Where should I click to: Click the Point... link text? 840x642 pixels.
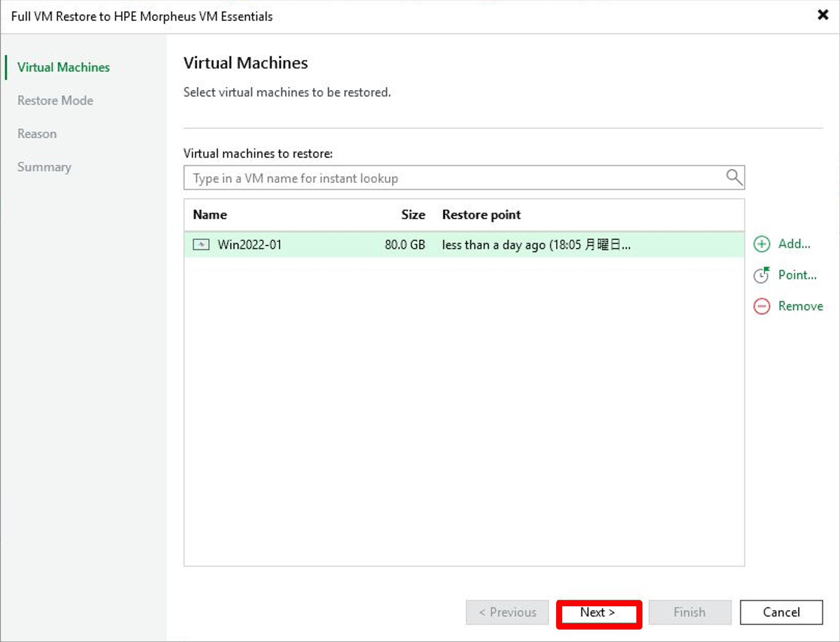point(797,275)
